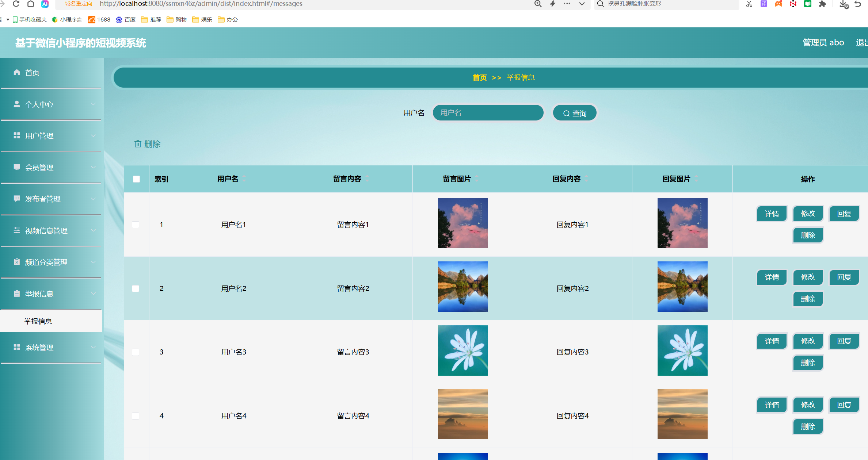Open the 娱乐 bookmark folder
The width and height of the screenshot is (868, 460).
point(202,19)
